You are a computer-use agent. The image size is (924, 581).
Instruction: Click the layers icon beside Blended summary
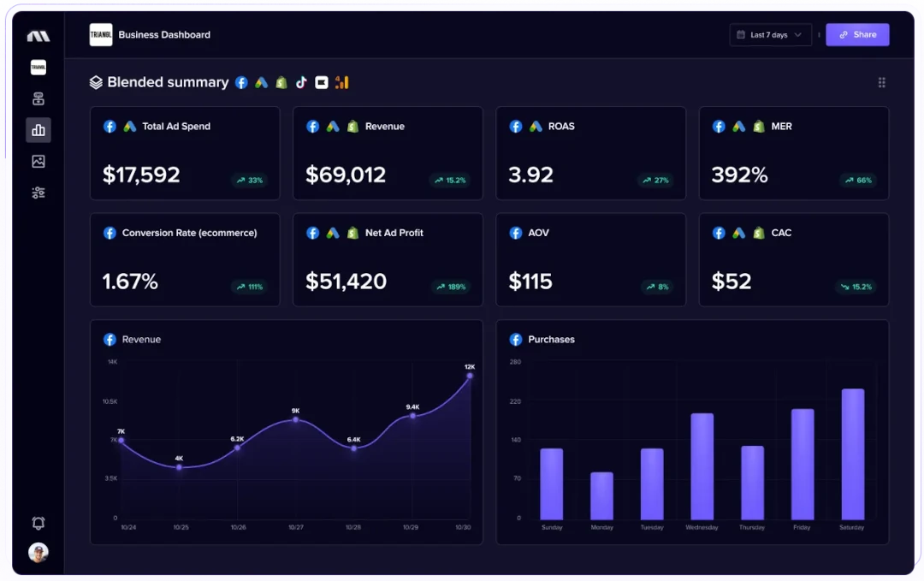(96, 82)
